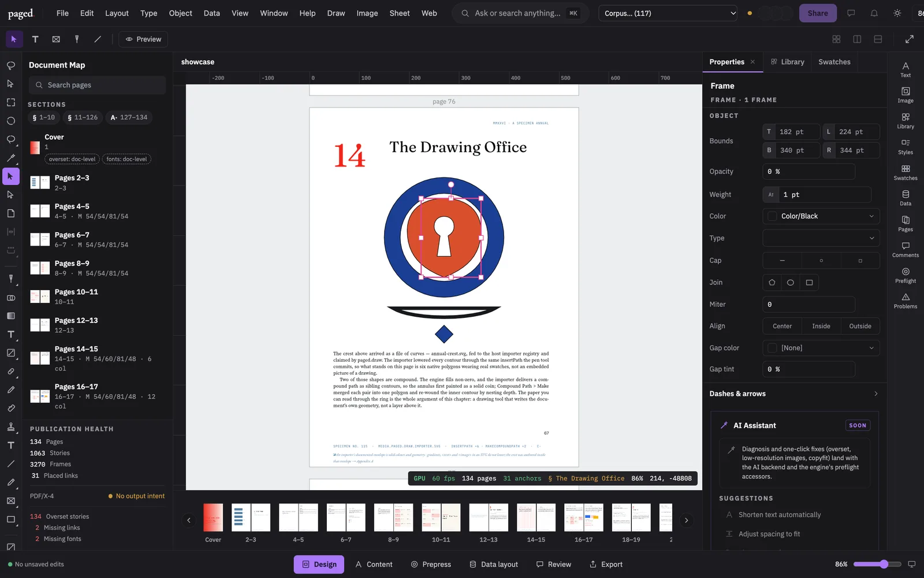924x578 pixels.
Task: Set stroke alignment to Outside
Action: [860, 326]
